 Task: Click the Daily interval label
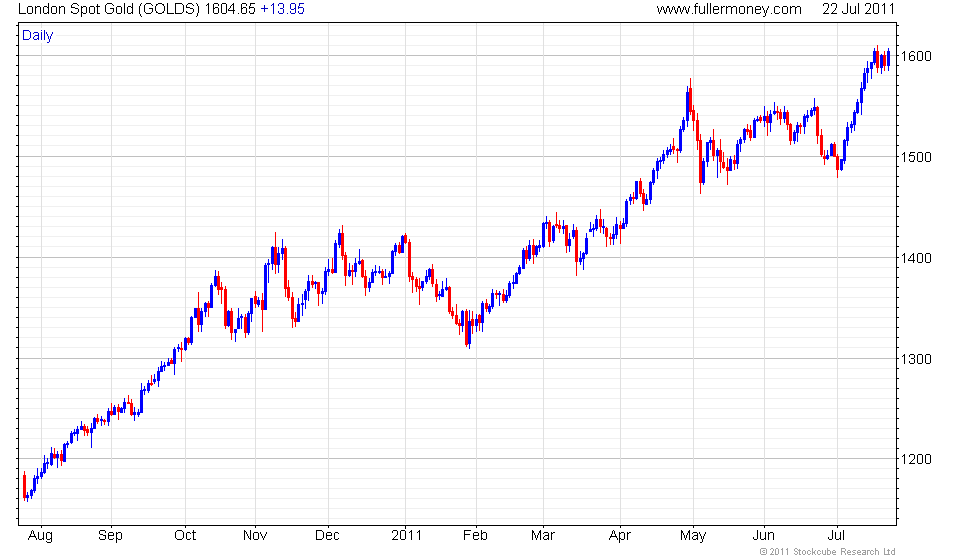tap(38, 36)
